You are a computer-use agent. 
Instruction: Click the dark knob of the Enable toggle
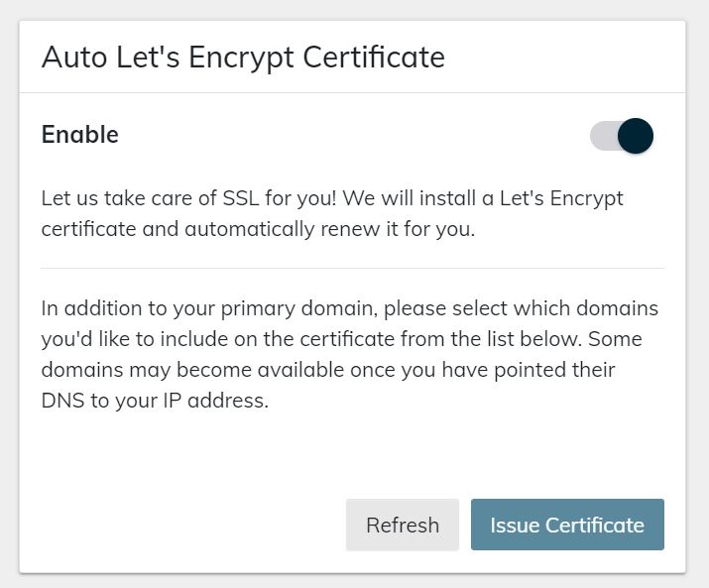click(x=635, y=136)
